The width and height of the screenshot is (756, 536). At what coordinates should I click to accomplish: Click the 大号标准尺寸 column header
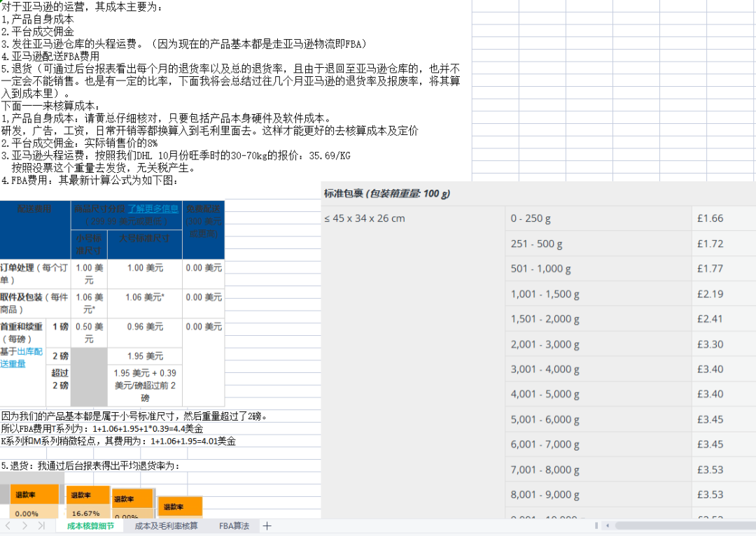145,238
